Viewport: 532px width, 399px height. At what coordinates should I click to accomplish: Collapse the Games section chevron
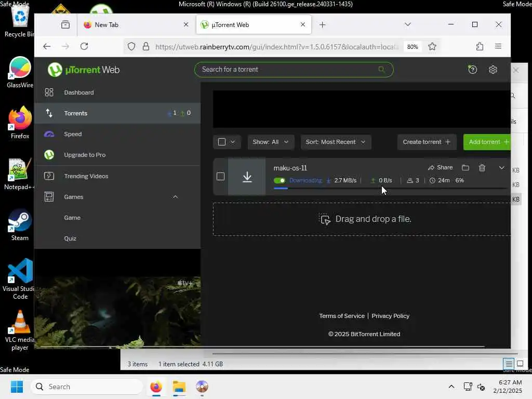pyautogui.click(x=175, y=197)
